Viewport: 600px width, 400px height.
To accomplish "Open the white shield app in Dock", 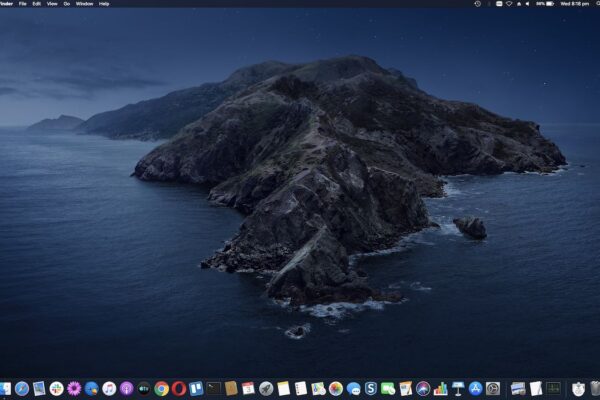I will [x=578, y=389].
